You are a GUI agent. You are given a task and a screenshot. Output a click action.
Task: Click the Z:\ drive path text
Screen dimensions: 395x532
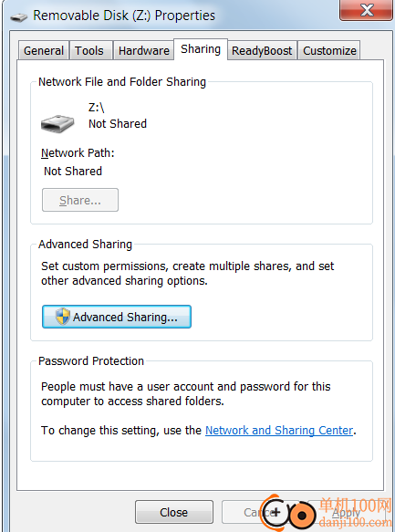[97, 108]
